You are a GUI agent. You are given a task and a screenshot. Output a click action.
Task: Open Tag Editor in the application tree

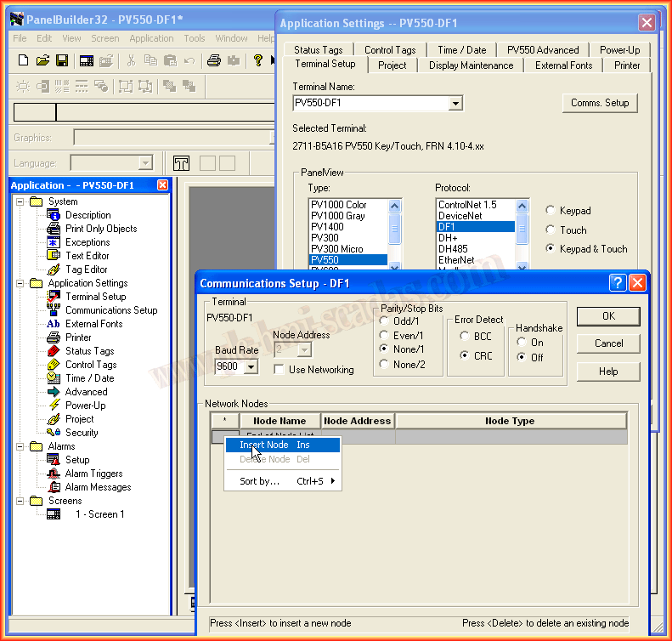pos(86,269)
